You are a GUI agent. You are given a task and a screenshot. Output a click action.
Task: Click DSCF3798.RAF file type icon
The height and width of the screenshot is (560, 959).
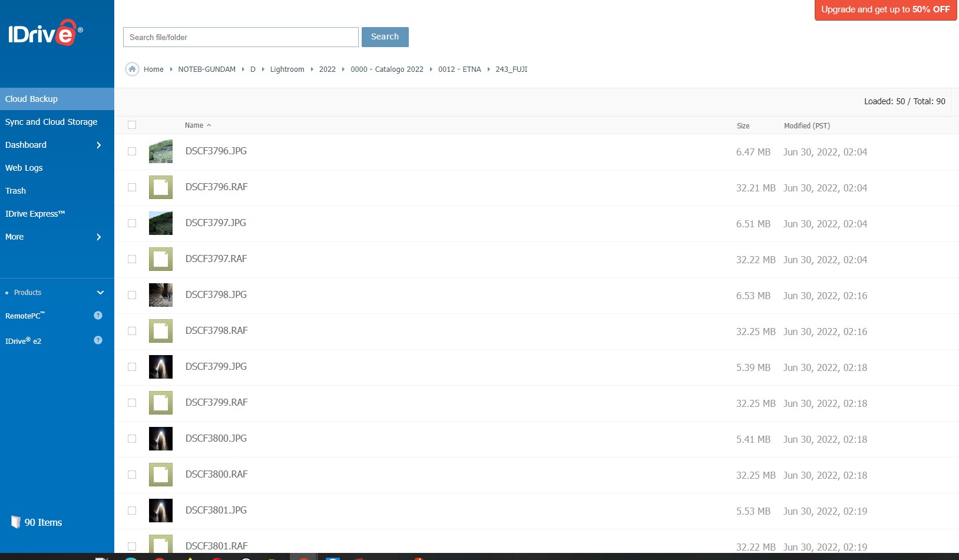(x=160, y=332)
